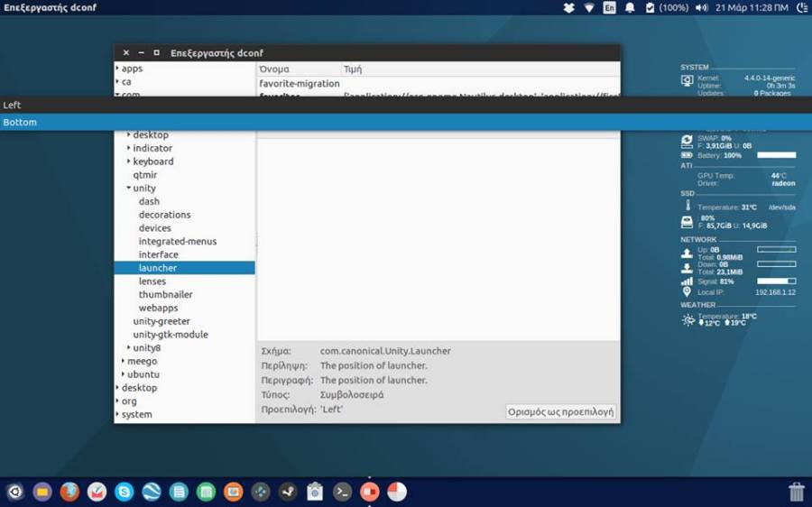Open the Software Center shopping bag icon

[315, 492]
